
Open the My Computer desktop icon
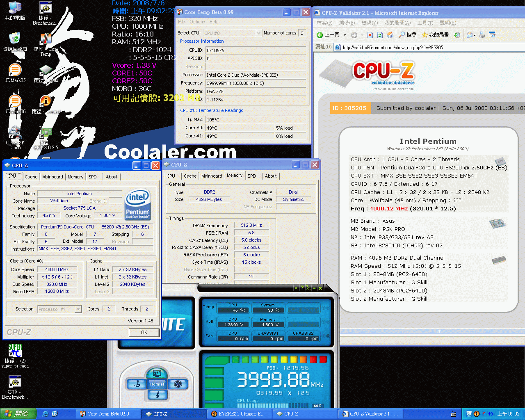coord(15,11)
